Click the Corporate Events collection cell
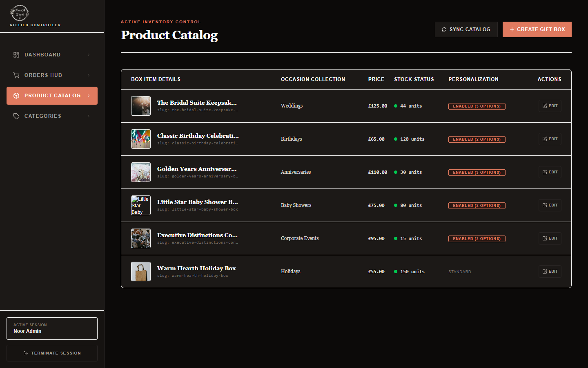Screen dimensions: 588x368 click(x=300, y=238)
